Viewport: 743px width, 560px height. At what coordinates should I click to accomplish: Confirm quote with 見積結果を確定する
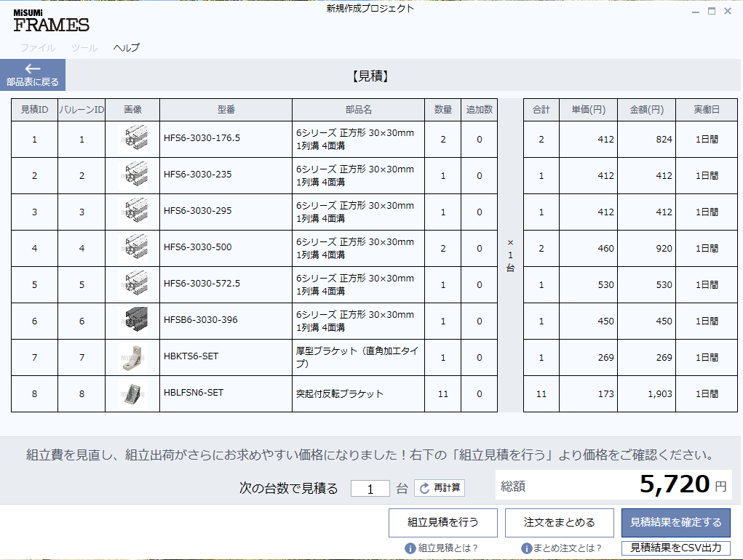[x=675, y=522]
